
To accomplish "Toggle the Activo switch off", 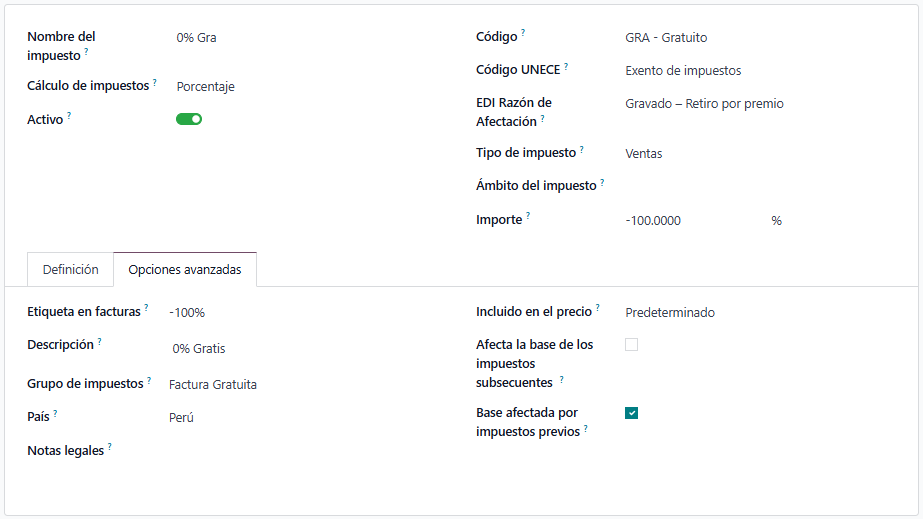I will pos(189,119).
